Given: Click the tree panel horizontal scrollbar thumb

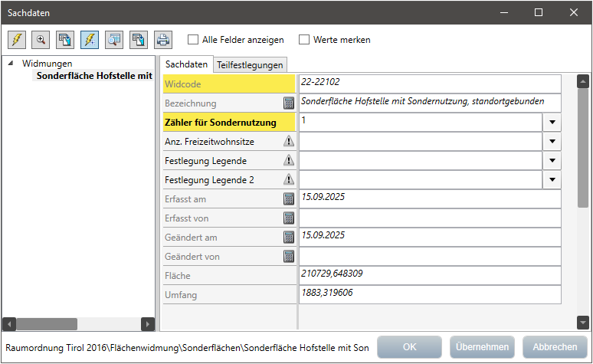Looking at the screenshot, I should (x=47, y=324).
